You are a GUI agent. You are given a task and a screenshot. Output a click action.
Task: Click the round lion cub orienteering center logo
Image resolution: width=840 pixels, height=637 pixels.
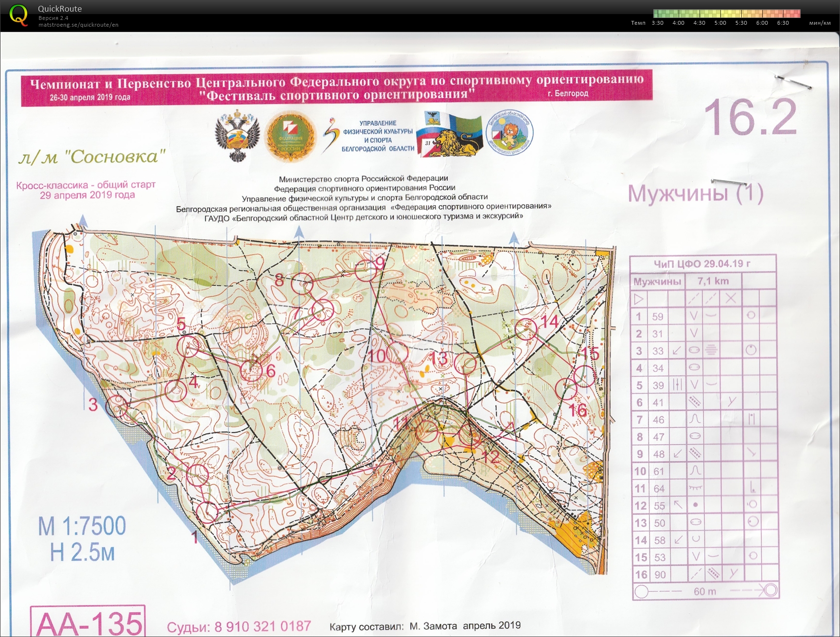509,133
